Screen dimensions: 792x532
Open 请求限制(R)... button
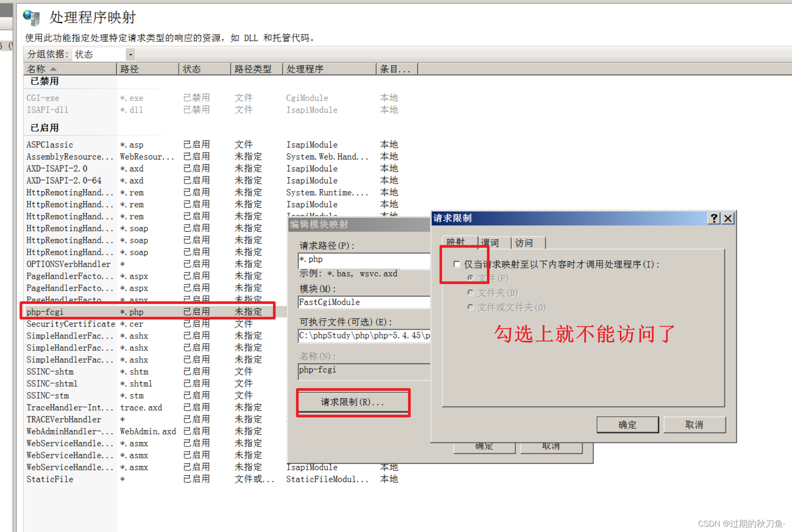(353, 402)
